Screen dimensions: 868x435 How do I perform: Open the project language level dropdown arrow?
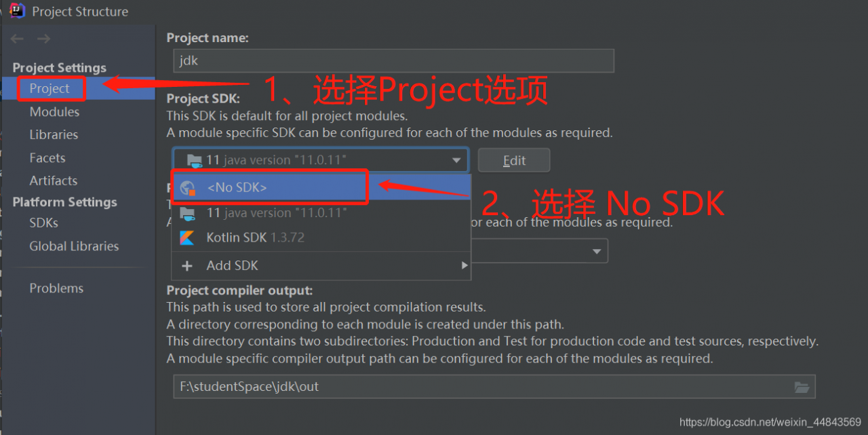click(x=597, y=251)
